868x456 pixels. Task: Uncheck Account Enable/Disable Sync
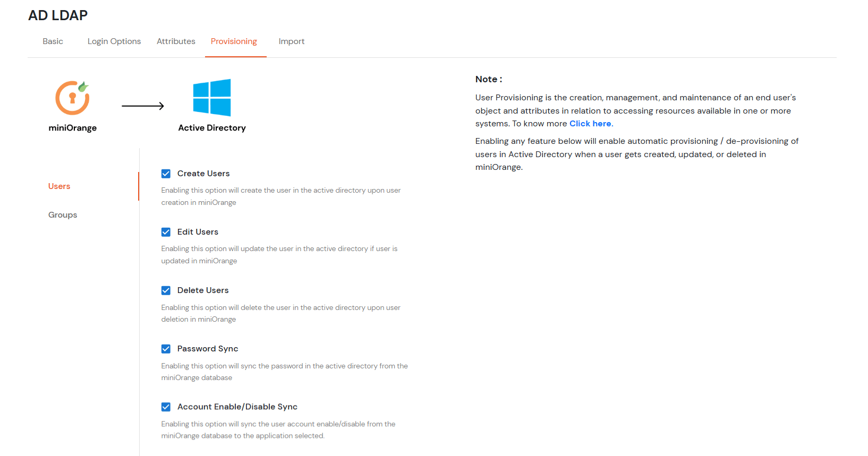pos(166,407)
